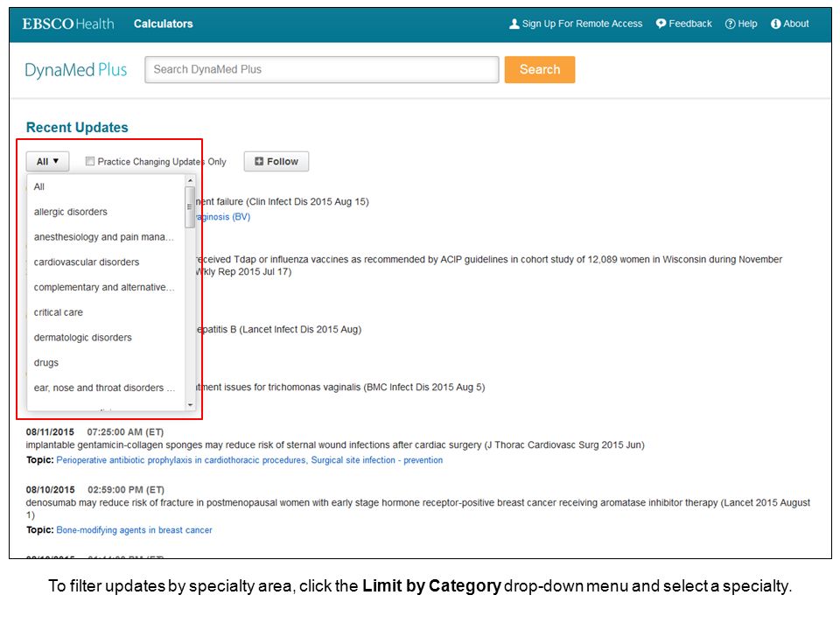Click the EBSCO Health logo

[68, 24]
